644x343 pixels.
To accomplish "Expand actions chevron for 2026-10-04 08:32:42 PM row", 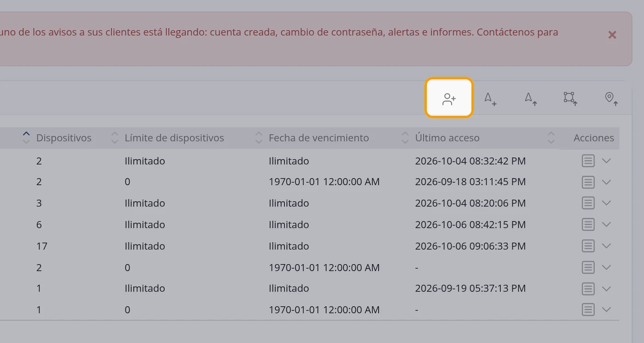I will pyautogui.click(x=606, y=161).
